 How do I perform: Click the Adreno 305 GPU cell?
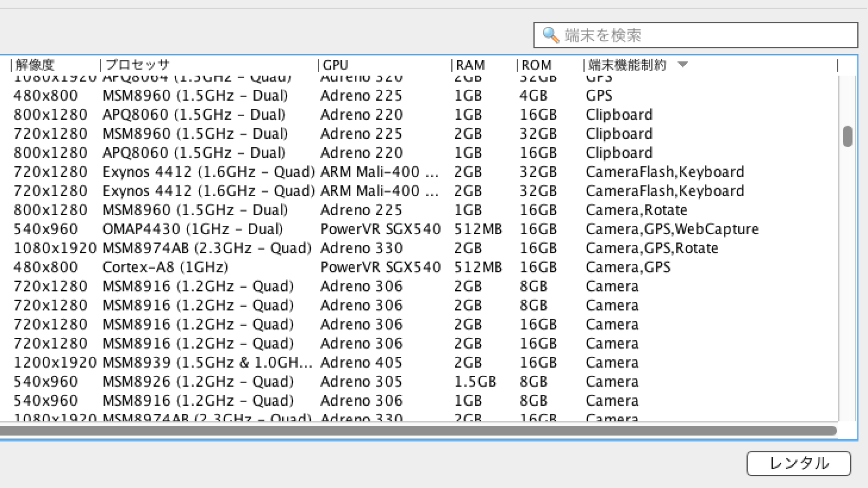(361, 381)
